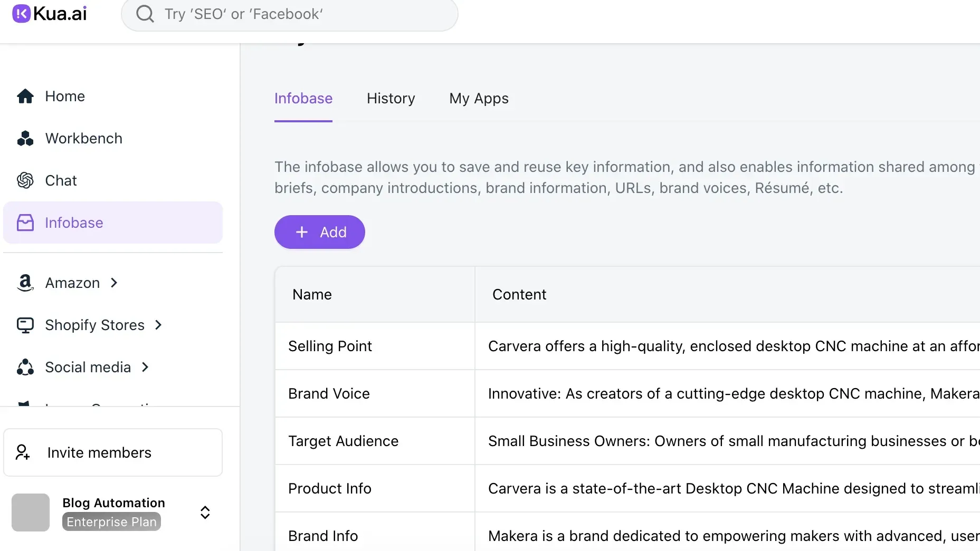Click the Social media icon
The width and height of the screenshot is (980, 551).
pyautogui.click(x=25, y=368)
